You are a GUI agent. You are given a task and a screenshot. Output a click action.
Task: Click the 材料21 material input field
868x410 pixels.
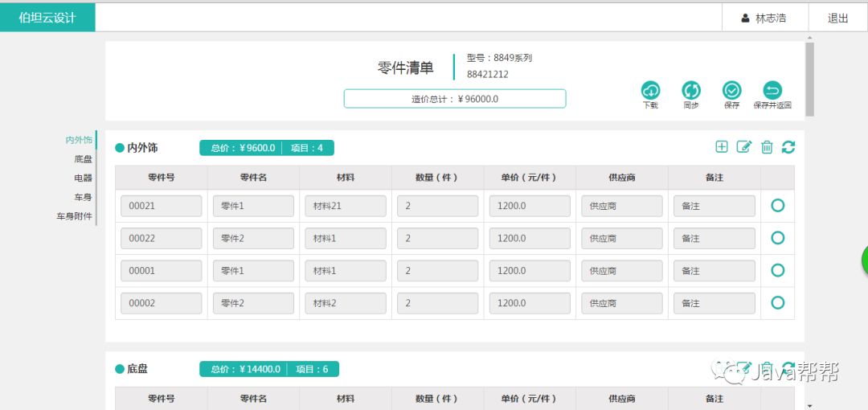click(345, 206)
